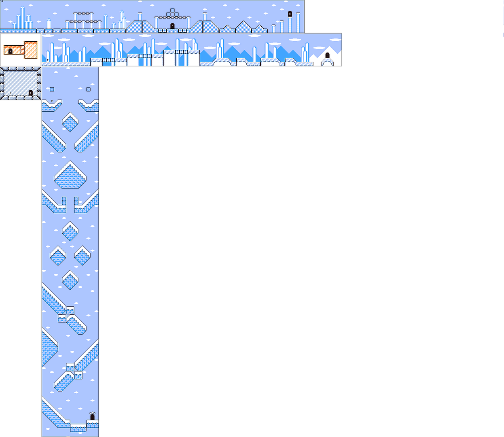Select door B atop the tall ice pillar
The height and width of the screenshot is (437, 504).
tap(290, 14)
